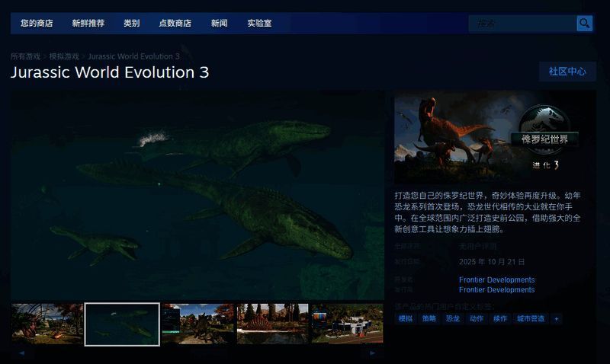
Task: Expand more tags with the plus button
Action: click(x=557, y=318)
